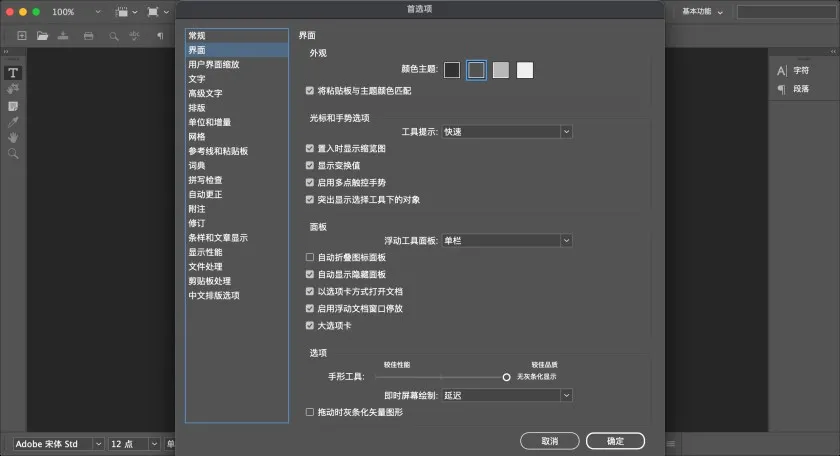The image size is (840, 456).
Task: Select the Zoom magnifier tool in left toolbar
Action: click(13, 154)
